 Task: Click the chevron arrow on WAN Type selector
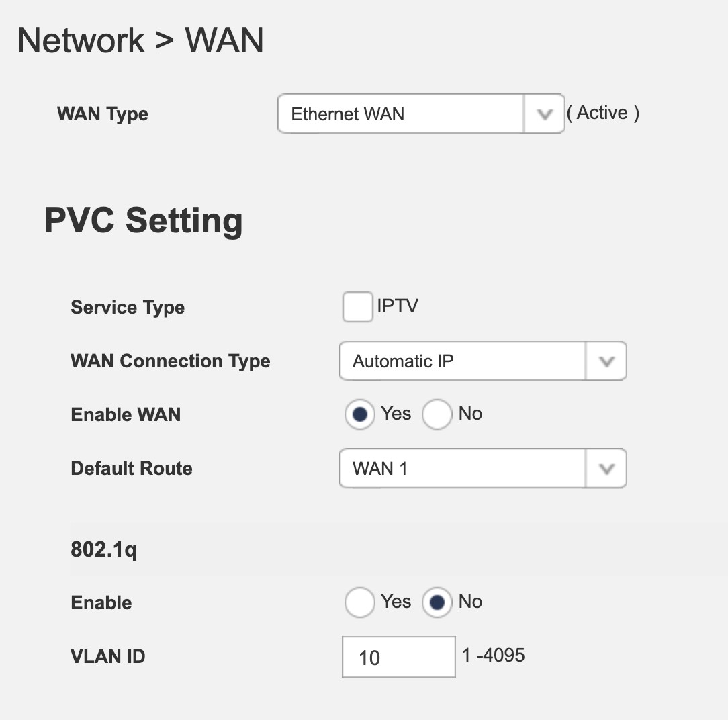click(544, 114)
